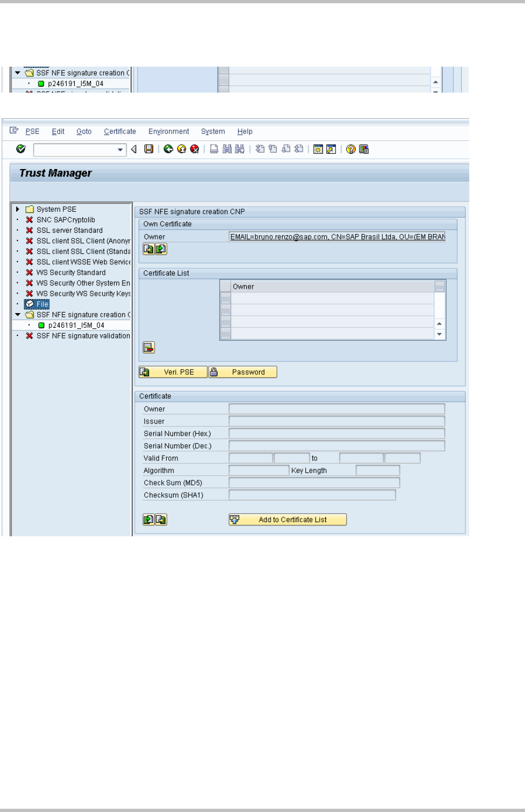Select fourth row selector in Certificate List
The width and height of the screenshot is (525, 812).
[x=226, y=333]
